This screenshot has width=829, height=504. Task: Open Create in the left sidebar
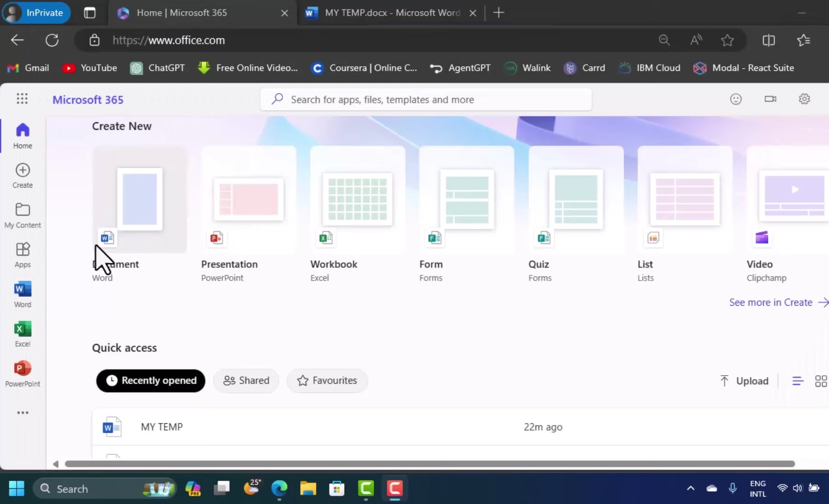click(22, 175)
